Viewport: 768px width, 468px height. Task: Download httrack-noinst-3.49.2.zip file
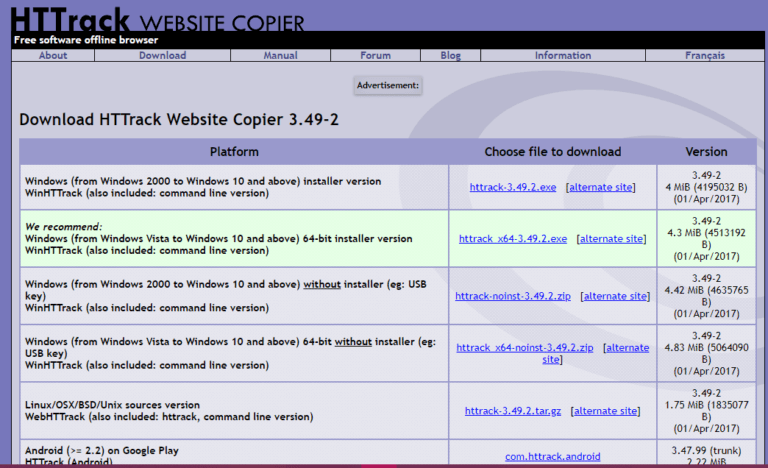coord(513,296)
